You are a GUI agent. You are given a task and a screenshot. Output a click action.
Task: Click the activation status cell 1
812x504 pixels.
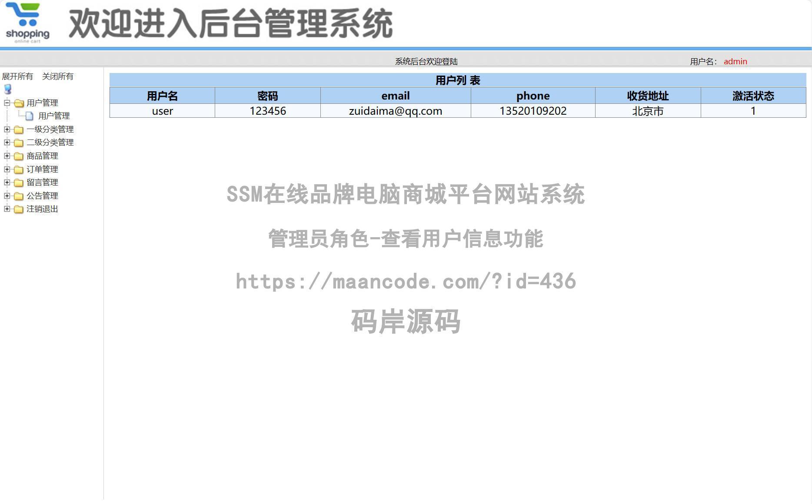point(753,111)
